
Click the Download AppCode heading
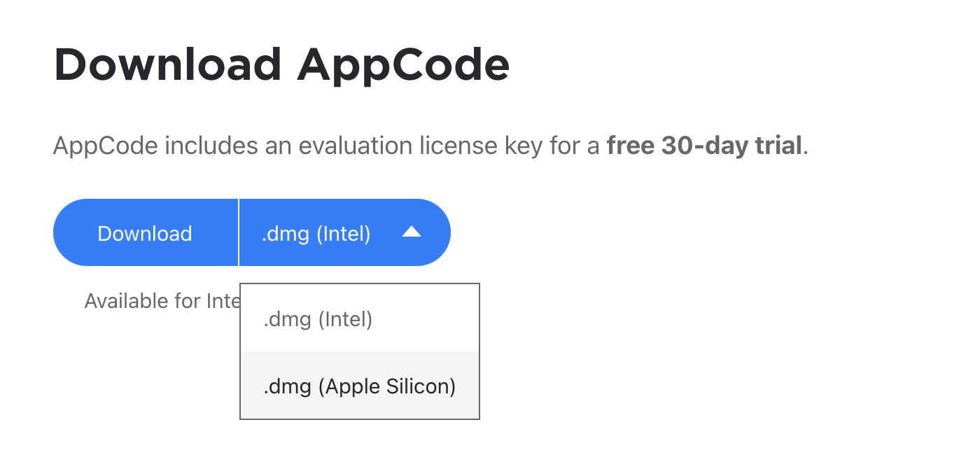(281, 64)
